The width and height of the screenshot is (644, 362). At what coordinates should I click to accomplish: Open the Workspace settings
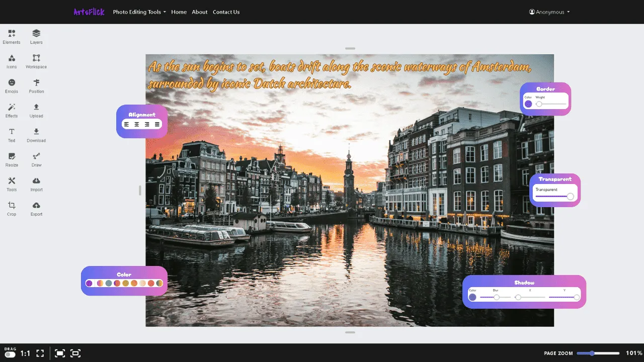tap(36, 61)
